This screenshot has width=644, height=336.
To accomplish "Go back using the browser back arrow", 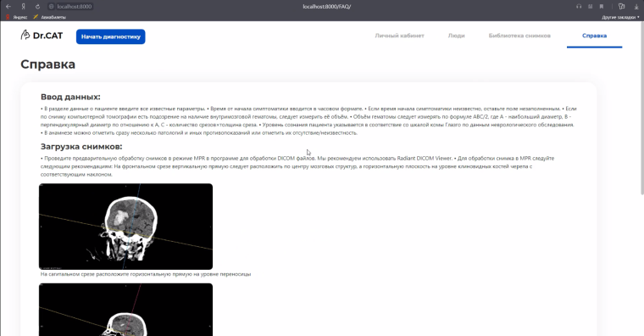I will pos(8,7).
